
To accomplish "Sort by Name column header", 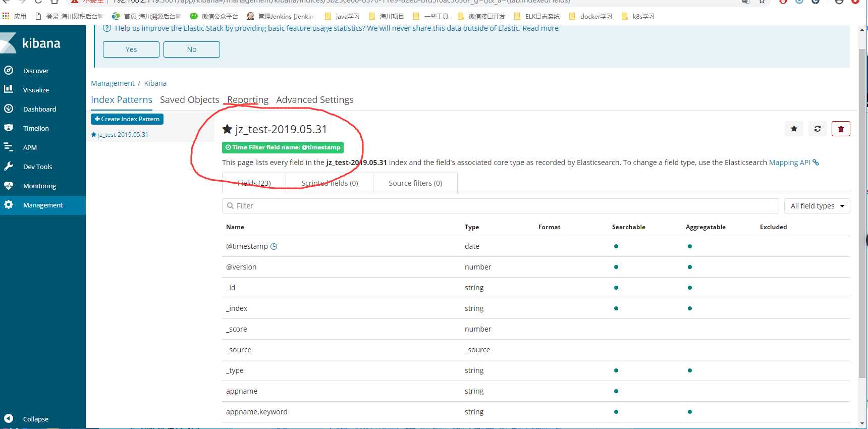I will [x=235, y=227].
